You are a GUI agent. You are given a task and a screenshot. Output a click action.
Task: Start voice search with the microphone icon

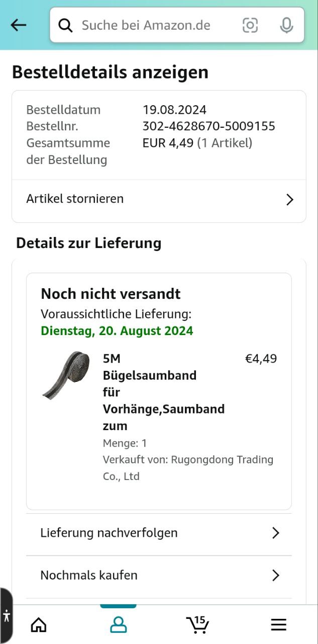(x=287, y=25)
